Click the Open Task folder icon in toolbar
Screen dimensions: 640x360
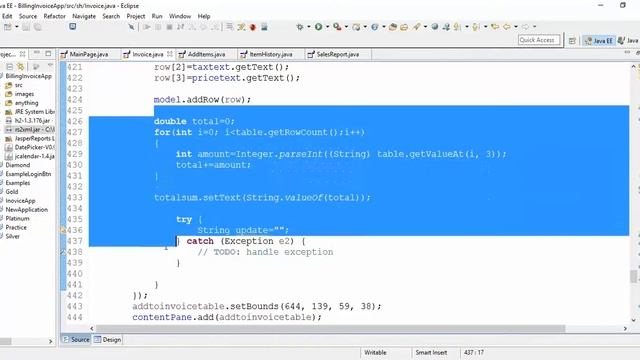coord(404,27)
